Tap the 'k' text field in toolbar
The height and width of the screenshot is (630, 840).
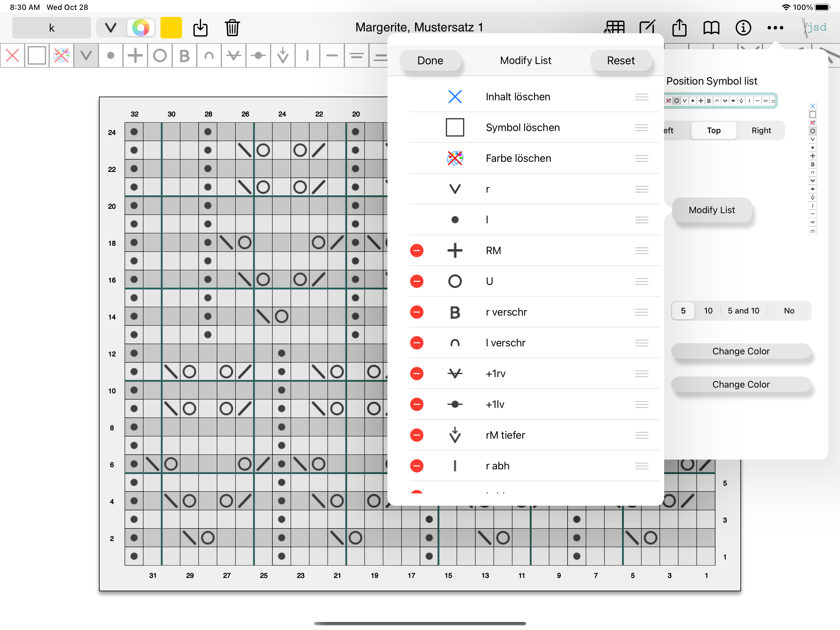[52, 28]
